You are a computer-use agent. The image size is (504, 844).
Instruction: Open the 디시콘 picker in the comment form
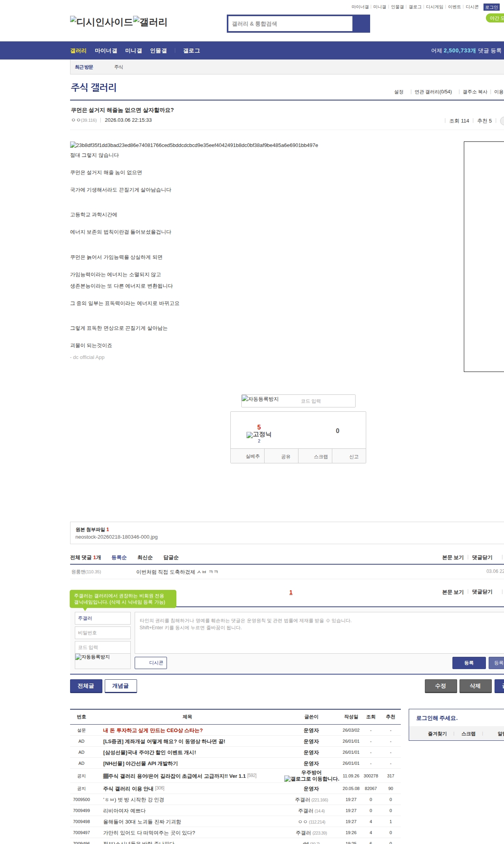[x=151, y=663]
